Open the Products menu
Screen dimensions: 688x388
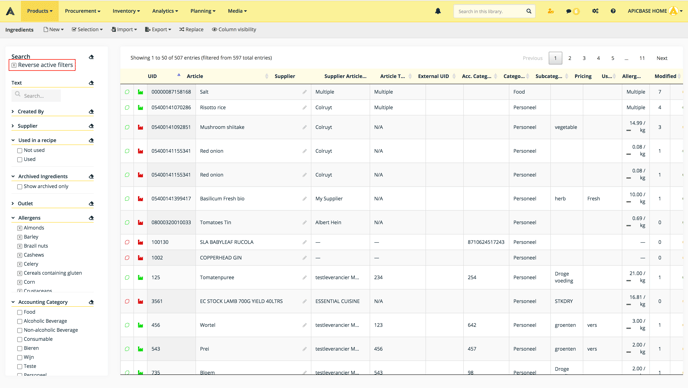[x=39, y=11]
